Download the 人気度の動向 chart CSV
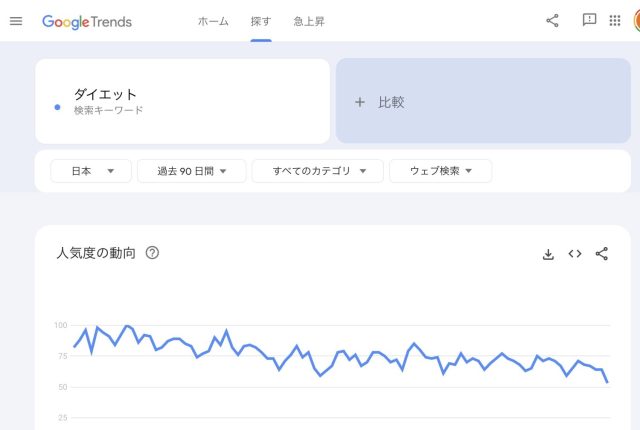The width and height of the screenshot is (640, 430). [x=548, y=254]
